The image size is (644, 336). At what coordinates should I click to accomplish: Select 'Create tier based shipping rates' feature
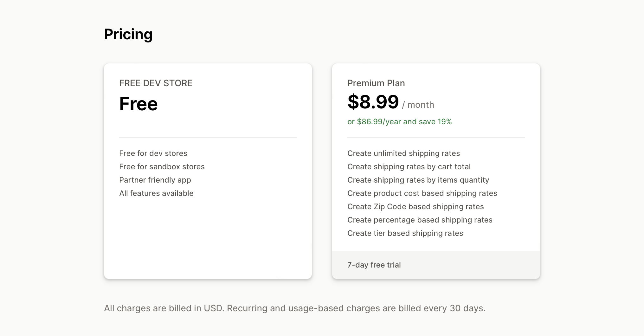click(405, 233)
